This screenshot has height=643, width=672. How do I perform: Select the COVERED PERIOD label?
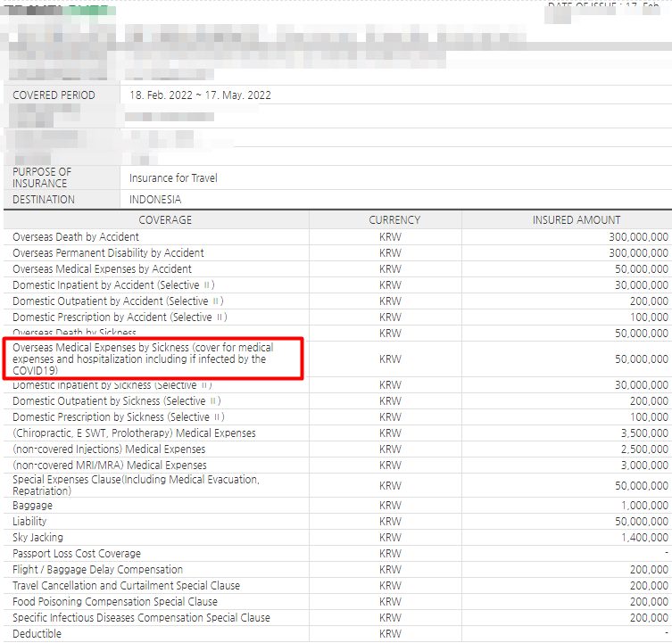click(54, 95)
